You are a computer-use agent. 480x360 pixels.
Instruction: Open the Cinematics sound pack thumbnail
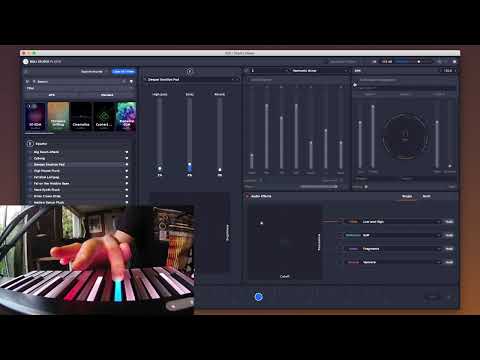click(81, 116)
